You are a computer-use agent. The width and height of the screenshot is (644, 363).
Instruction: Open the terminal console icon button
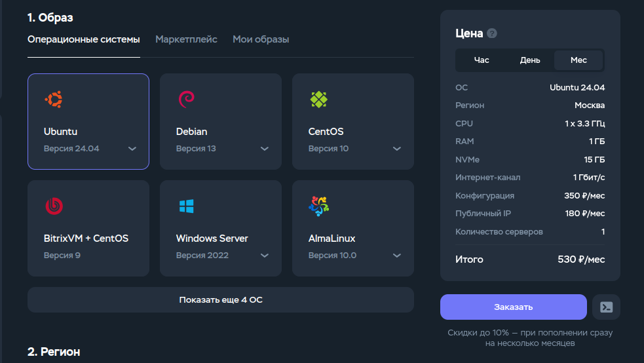click(606, 307)
